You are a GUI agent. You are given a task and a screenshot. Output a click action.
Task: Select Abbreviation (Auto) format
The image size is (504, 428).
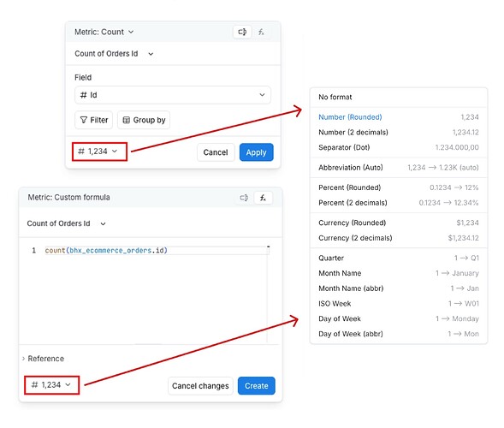point(399,168)
